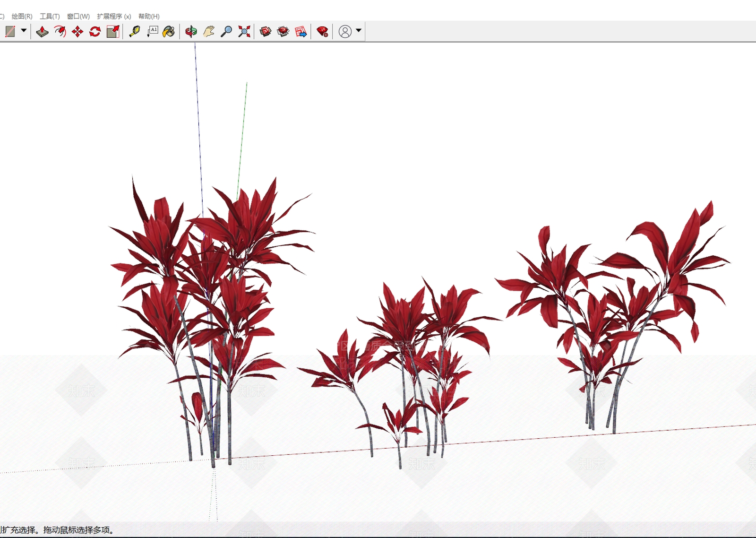This screenshot has width=756, height=538.
Task: Select the Zoom magnifier tool
Action: 226,32
